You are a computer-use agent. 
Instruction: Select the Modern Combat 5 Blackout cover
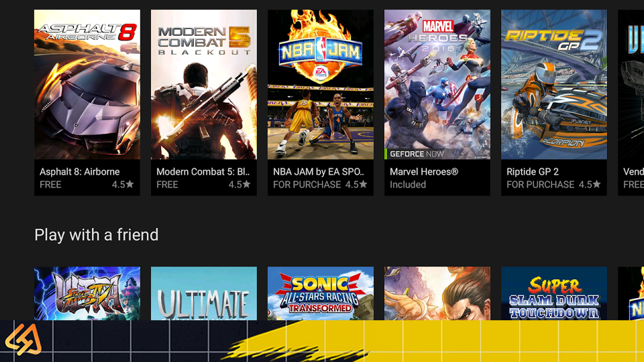204,84
